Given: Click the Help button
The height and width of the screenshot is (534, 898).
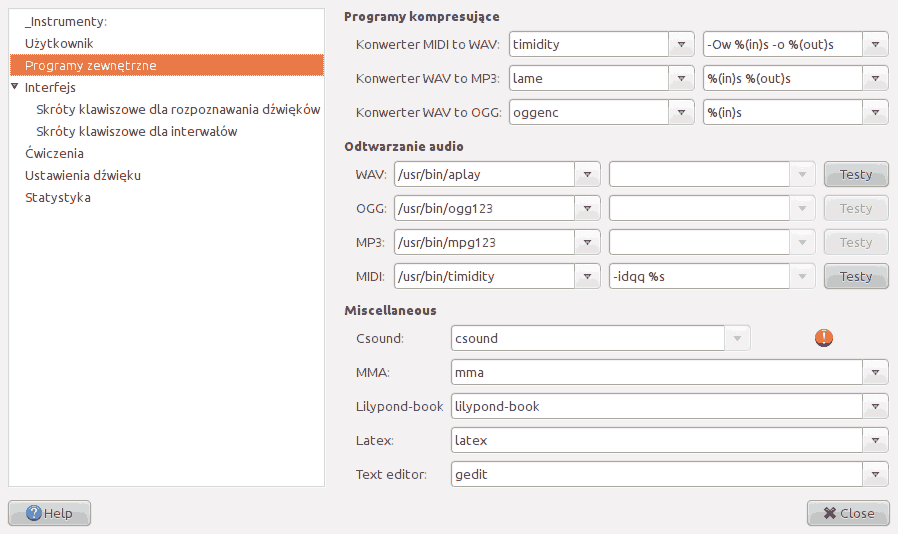Looking at the screenshot, I should (x=49, y=513).
